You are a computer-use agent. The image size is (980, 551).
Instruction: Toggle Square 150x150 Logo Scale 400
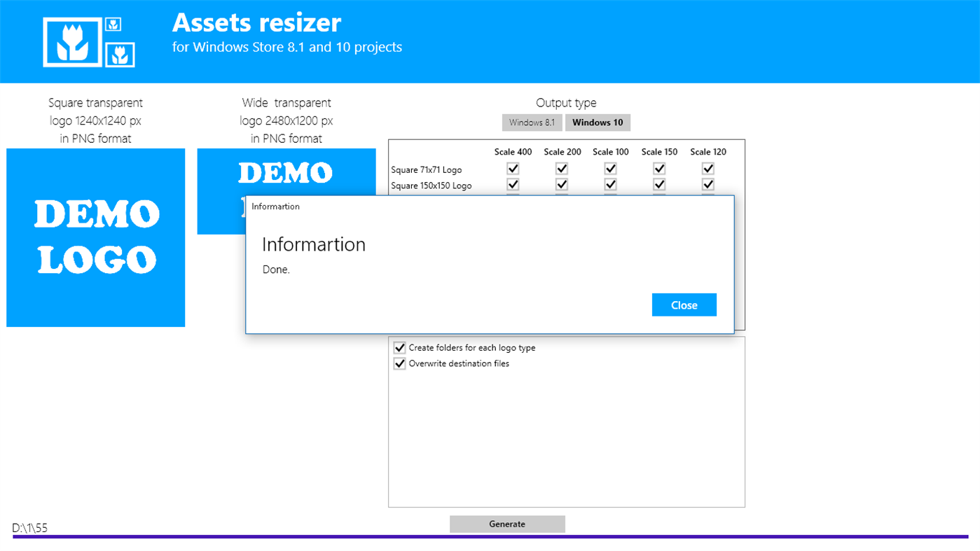[x=513, y=185]
